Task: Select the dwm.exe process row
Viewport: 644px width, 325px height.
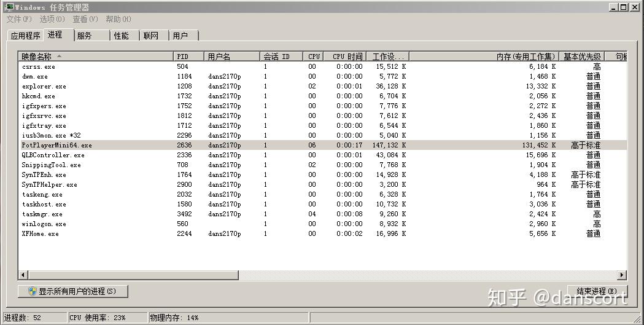Action: (x=322, y=76)
